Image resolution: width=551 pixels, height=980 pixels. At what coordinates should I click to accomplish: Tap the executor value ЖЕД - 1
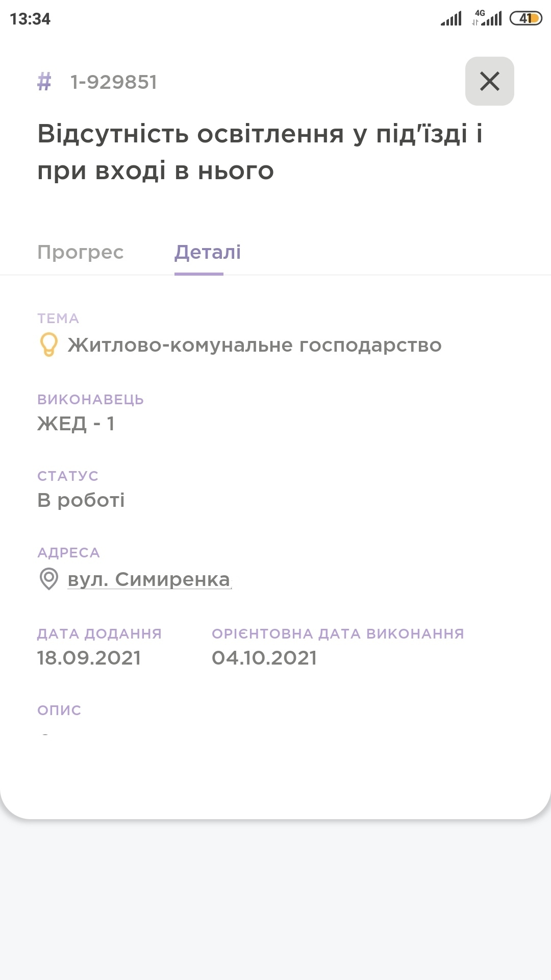tap(76, 424)
